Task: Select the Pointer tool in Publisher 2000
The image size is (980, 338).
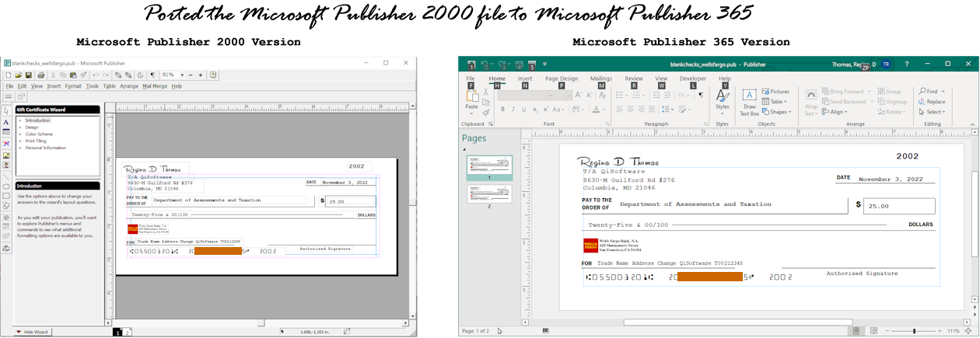Action: pyautogui.click(x=6, y=110)
